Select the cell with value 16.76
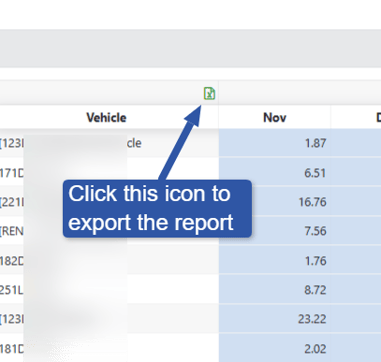The image size is (381, 362). click(275, 202)
